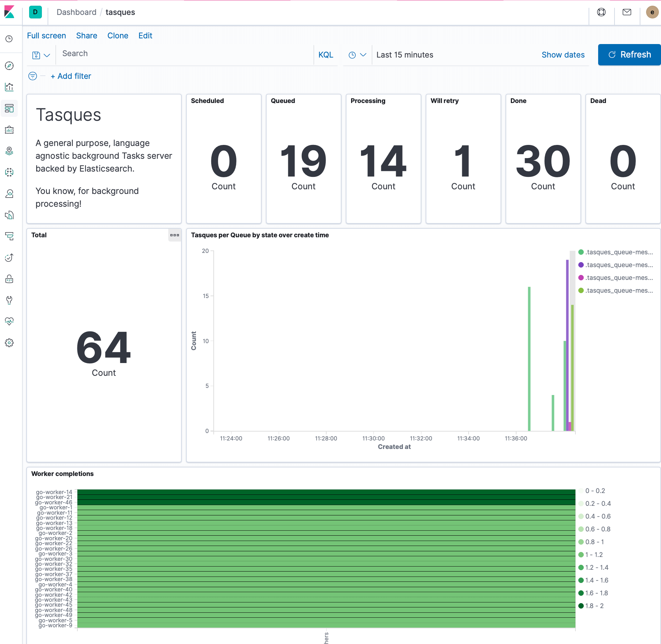Toggle the 1.2 - 1.4 heatmap legend entry
Viewport: 661px width, 644px height.
coord(594,568)
